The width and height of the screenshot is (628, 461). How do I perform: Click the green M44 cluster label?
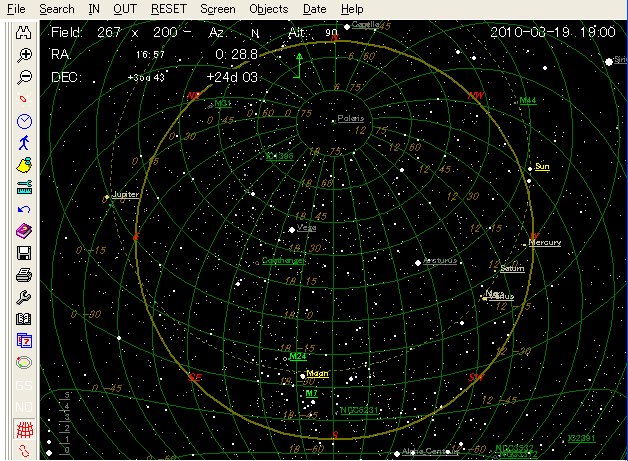click(x=528, y=101)
